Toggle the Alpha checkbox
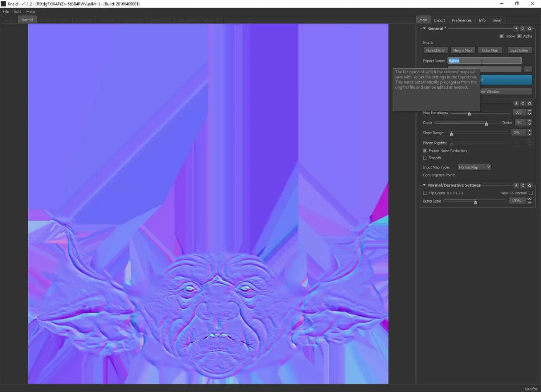Image resolution: width=541 pixels, height=392 pixels. 520,36
